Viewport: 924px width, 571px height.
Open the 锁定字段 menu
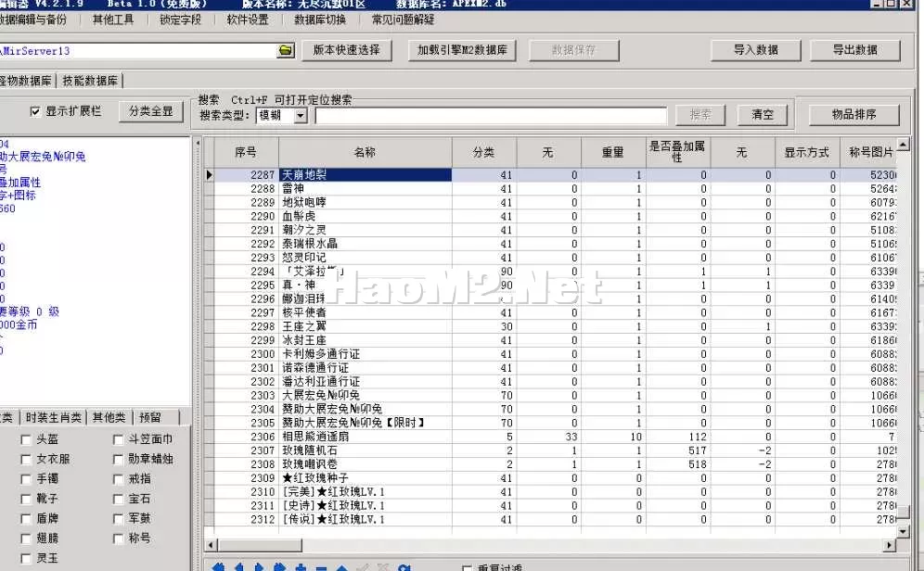(180, 19)
